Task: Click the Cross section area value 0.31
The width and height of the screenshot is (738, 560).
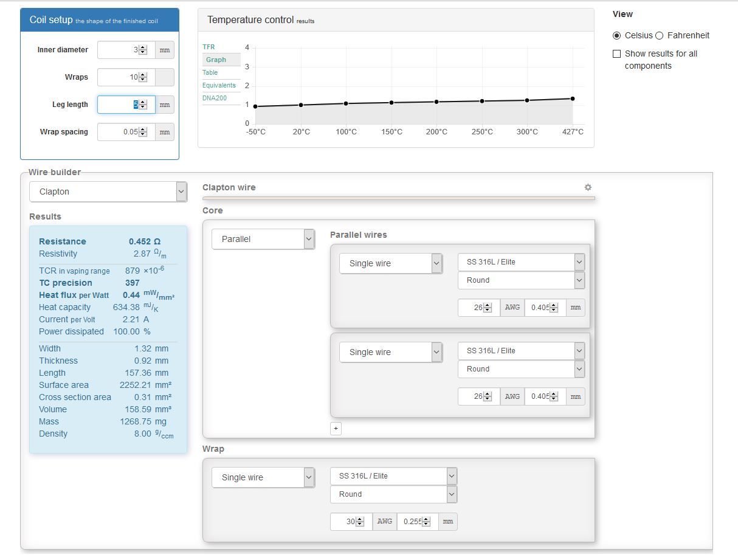Action: (142, 397)
